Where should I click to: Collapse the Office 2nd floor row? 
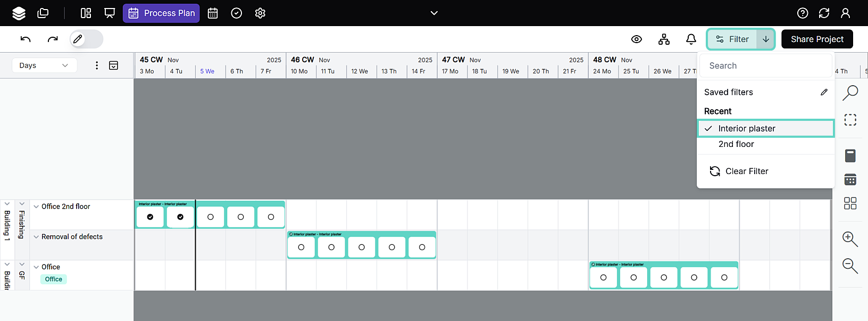[x=36, y=207]
